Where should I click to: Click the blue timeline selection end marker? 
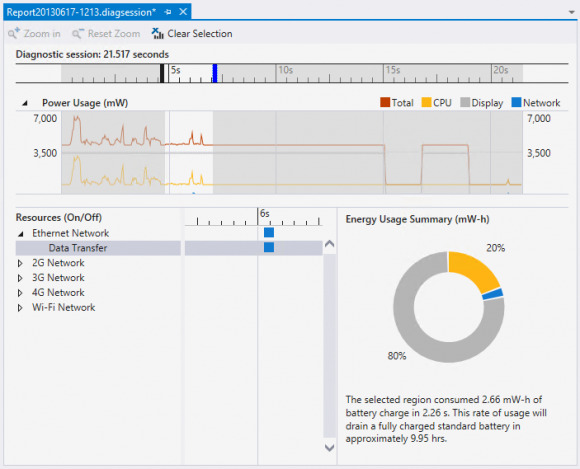pos(215,73)
